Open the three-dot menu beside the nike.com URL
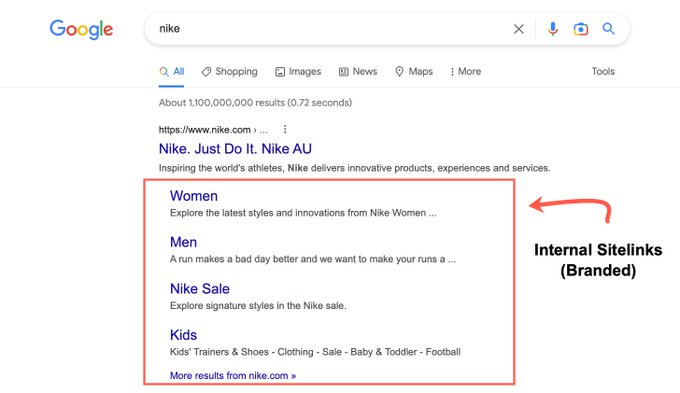Image resolution: width=680 pixels, height=393 pixels. (x=284, y=129)
